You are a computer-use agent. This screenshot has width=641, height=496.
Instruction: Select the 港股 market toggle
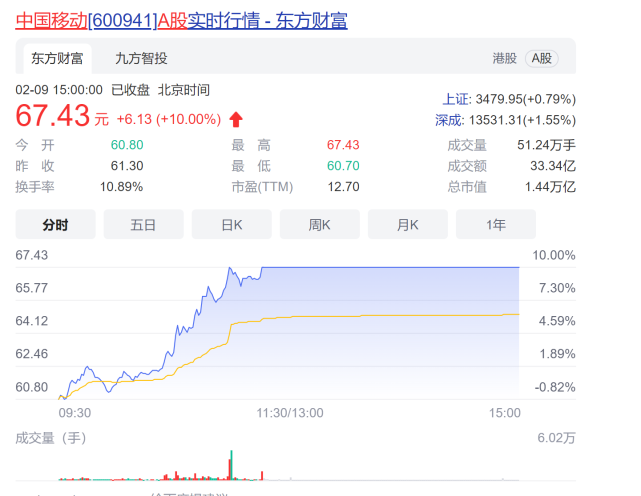click(504, 58)
